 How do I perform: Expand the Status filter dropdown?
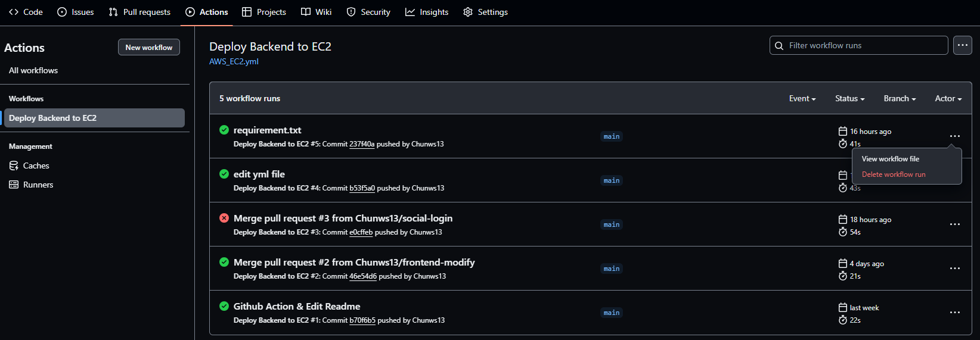850,98
